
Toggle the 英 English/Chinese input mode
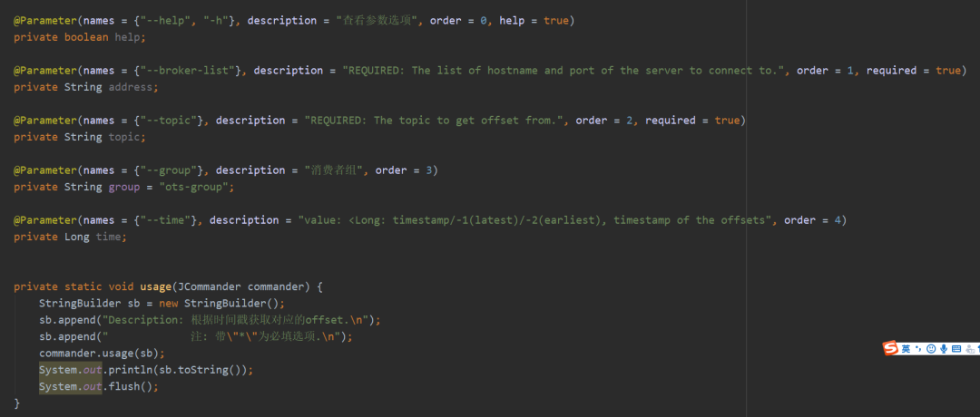[x=906, y=349]
